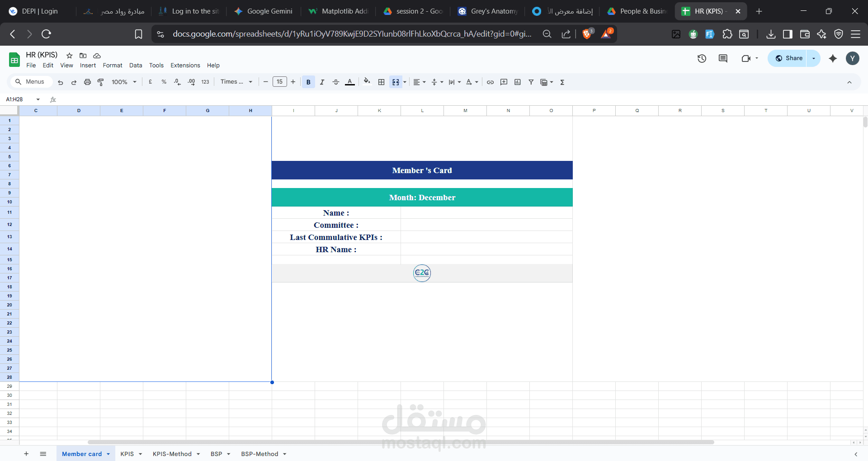Toggle bold formatting in the toolbar

pos(308,82)
